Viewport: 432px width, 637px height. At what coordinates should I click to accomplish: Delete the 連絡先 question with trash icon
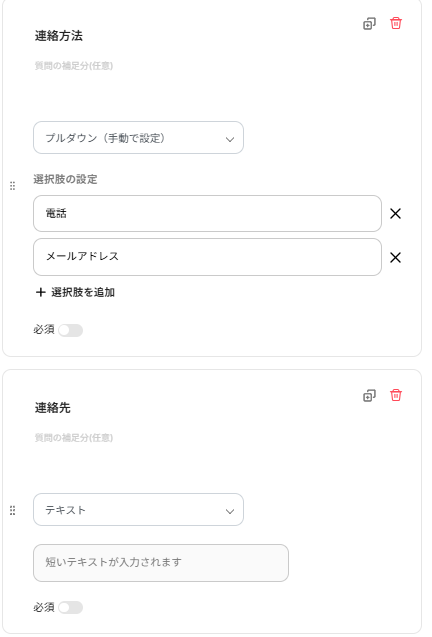pyautogui.click(x=396, y=395)
